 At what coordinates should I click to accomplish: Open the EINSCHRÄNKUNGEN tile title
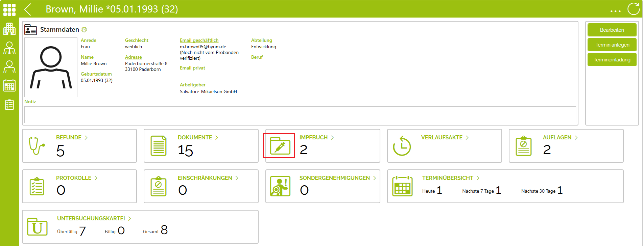[205, 178]
